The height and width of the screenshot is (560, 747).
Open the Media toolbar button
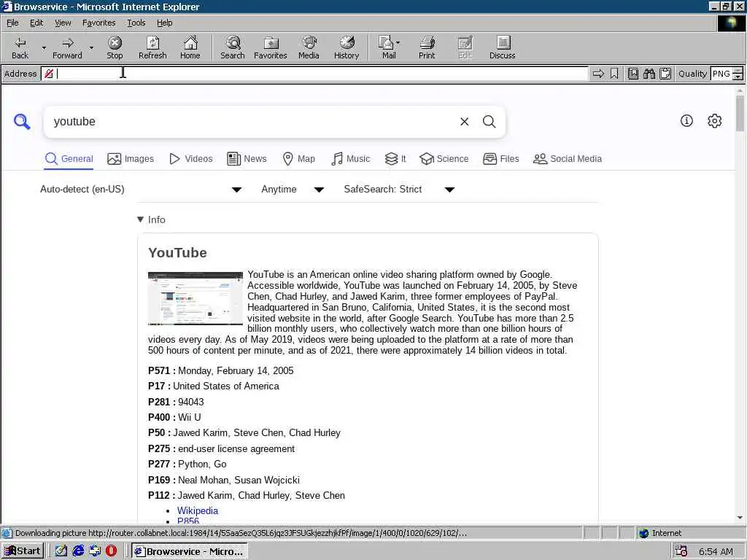tap(309, 47)
